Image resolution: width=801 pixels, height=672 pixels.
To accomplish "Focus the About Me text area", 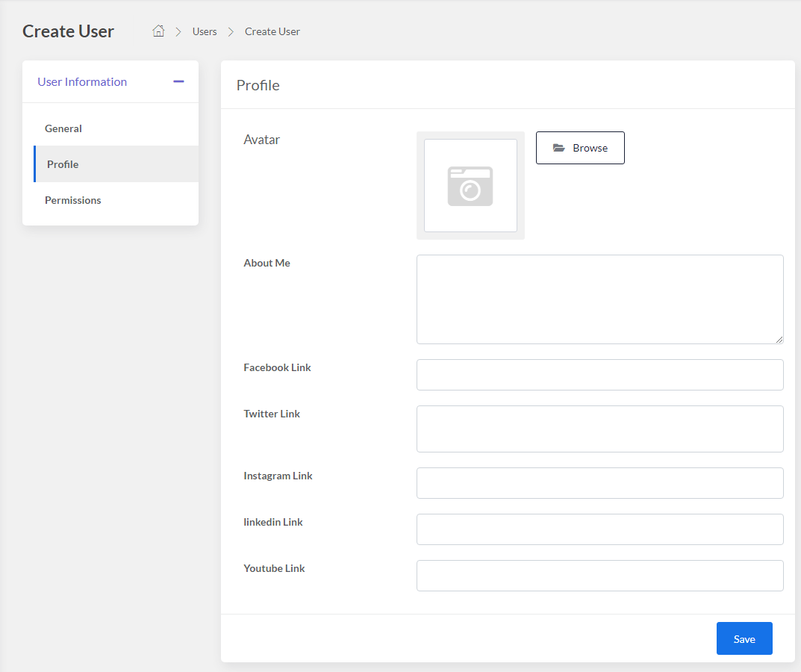I will coord(599,299).
